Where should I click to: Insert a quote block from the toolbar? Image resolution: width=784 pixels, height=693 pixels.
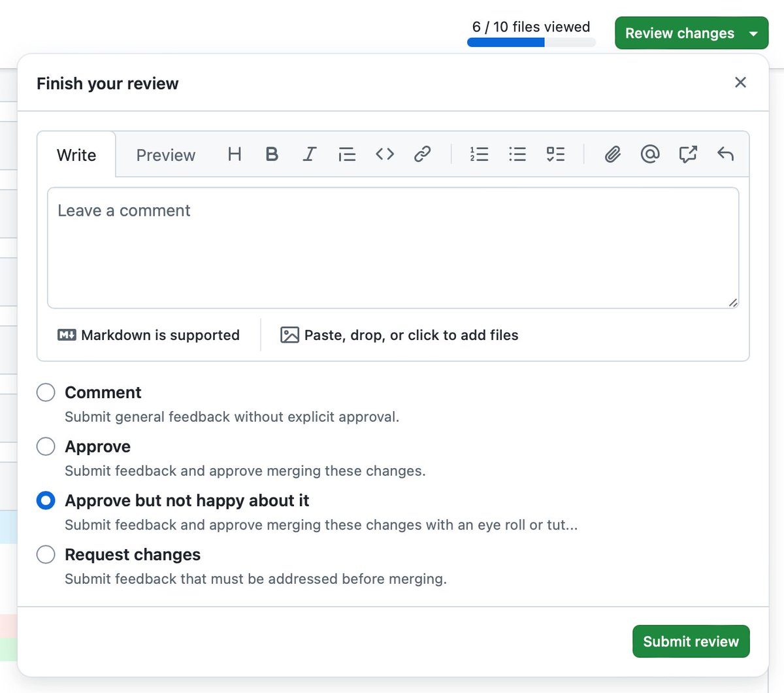click(x=347, y=154)
